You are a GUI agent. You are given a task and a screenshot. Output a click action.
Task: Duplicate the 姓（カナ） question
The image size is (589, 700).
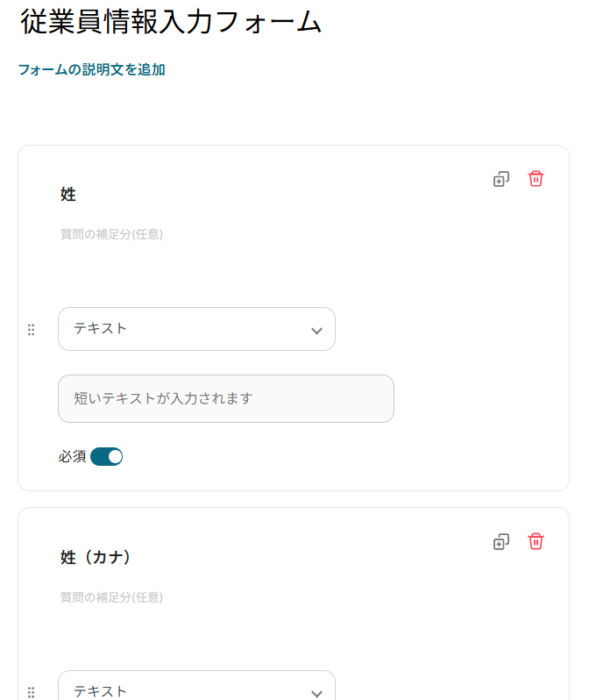pos(501,541)
